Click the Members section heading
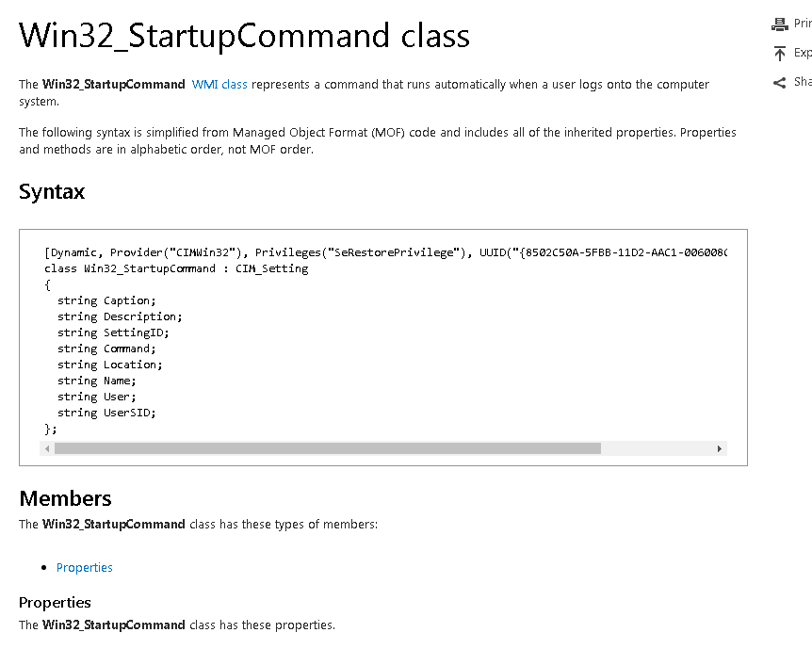The width and height of the screenshot is (812, 649). click(65, 498)
